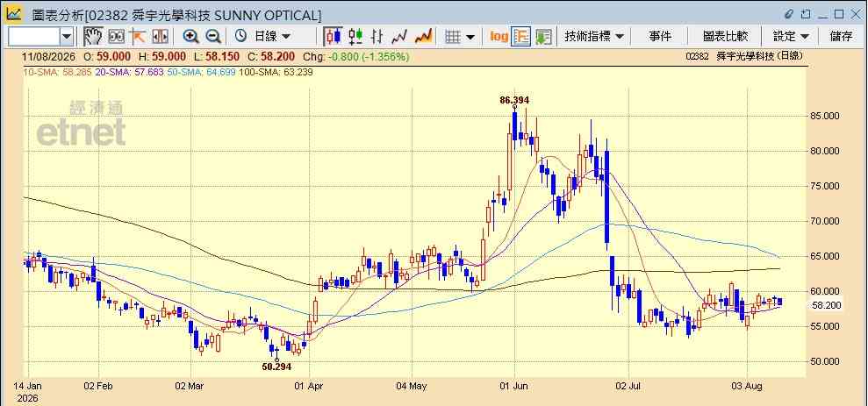Switch to area chart type
The image size is (868, 406).
click(x=424, y=37)
